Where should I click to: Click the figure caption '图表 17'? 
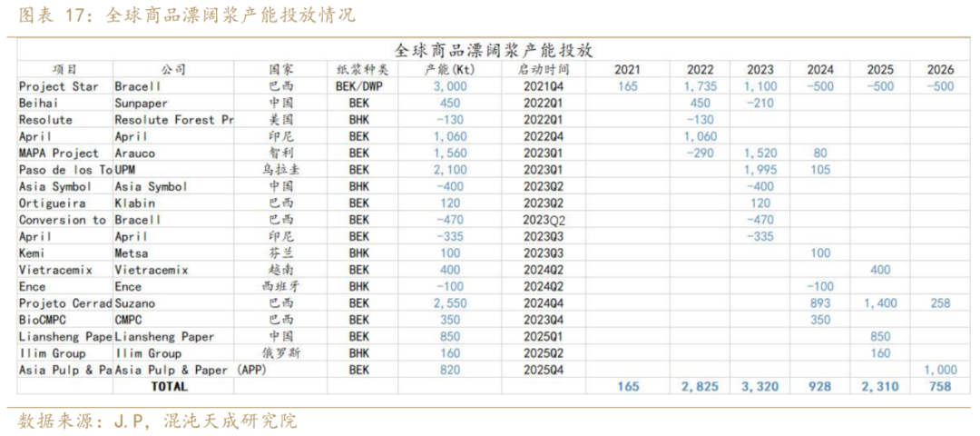tap(55, 15)
